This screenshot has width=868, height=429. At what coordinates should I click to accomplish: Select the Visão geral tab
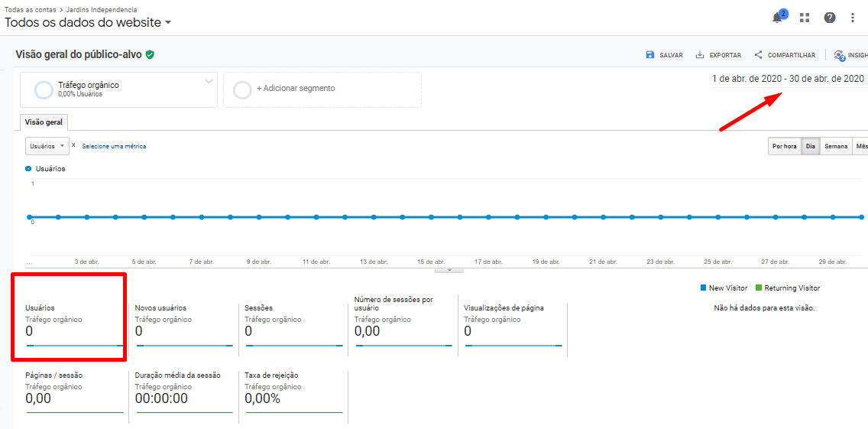tap(44, 122)
